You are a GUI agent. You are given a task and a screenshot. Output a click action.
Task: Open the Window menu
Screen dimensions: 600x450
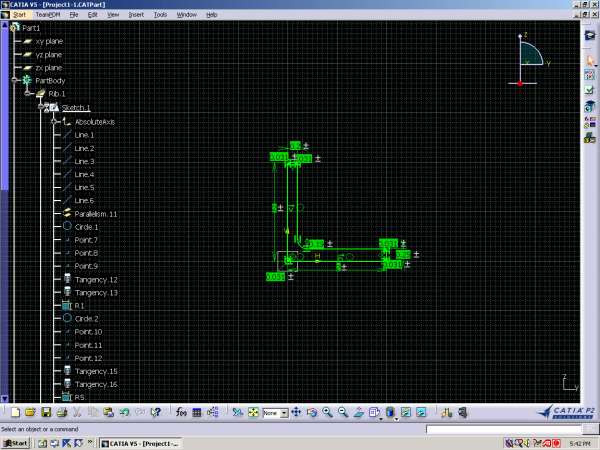pyautogui.click(x=186, y=15)
